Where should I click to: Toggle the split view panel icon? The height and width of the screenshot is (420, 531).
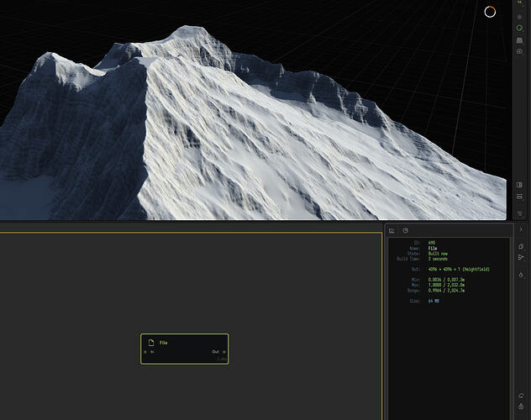tap(519, 185)
